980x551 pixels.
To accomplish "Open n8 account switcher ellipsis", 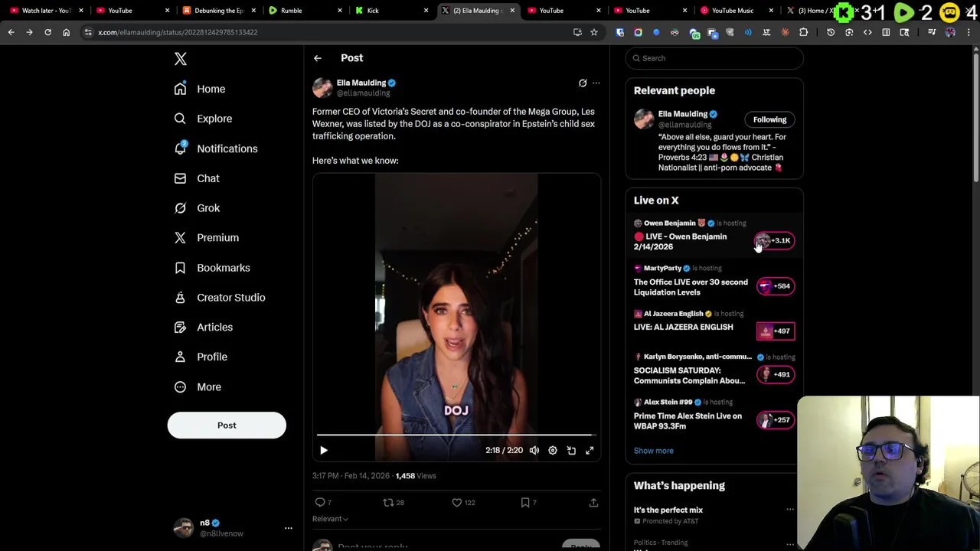I will 289,528.
